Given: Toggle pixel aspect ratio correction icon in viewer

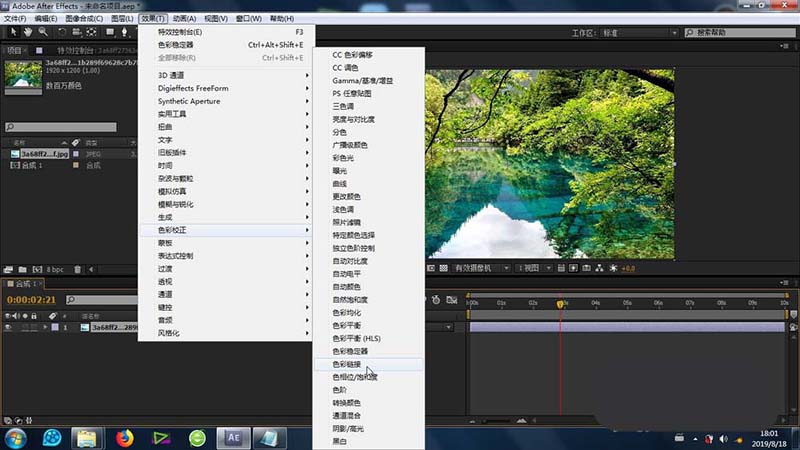Looking at the screenshot, I should (x=561, y=268).
